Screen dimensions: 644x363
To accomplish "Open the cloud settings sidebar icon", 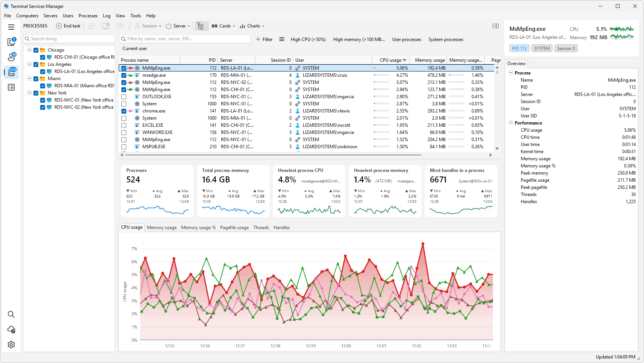I will (x=11, y=330).
